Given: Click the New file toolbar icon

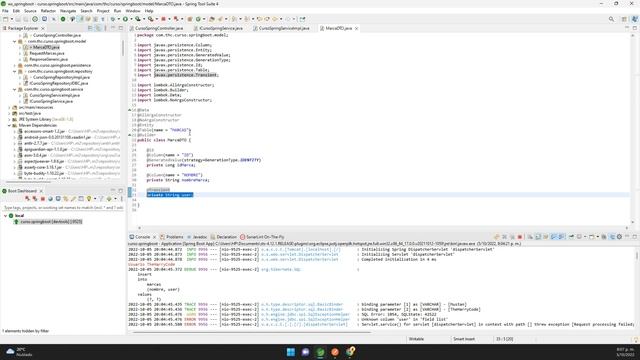Looking at the screenshot, I should 5,19.
